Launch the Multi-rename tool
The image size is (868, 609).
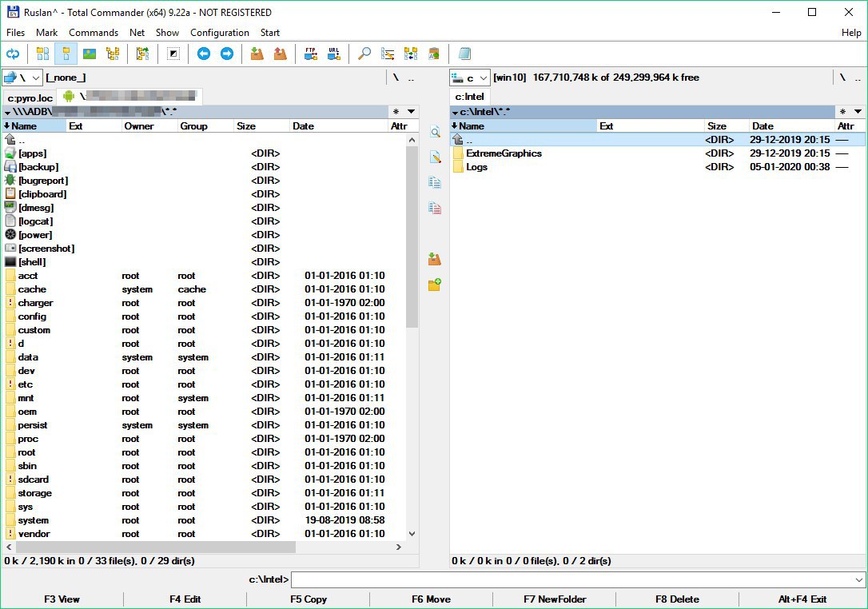[388, 54]
